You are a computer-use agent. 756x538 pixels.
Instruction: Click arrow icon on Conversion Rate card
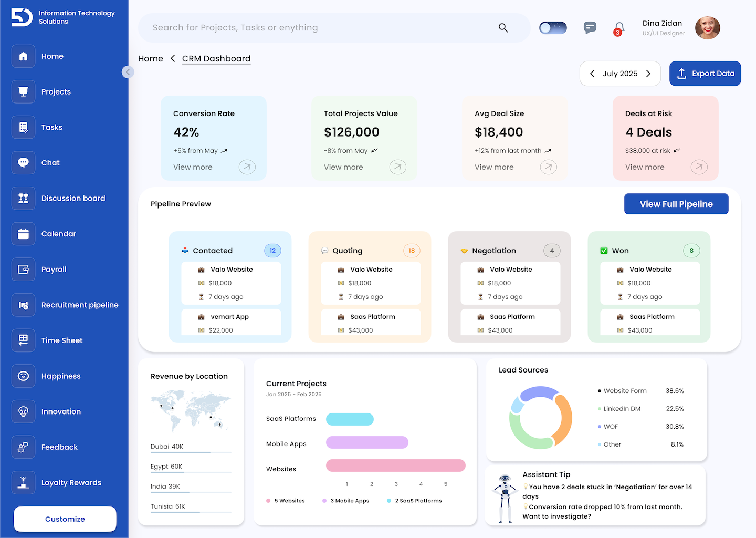[247, 167]
